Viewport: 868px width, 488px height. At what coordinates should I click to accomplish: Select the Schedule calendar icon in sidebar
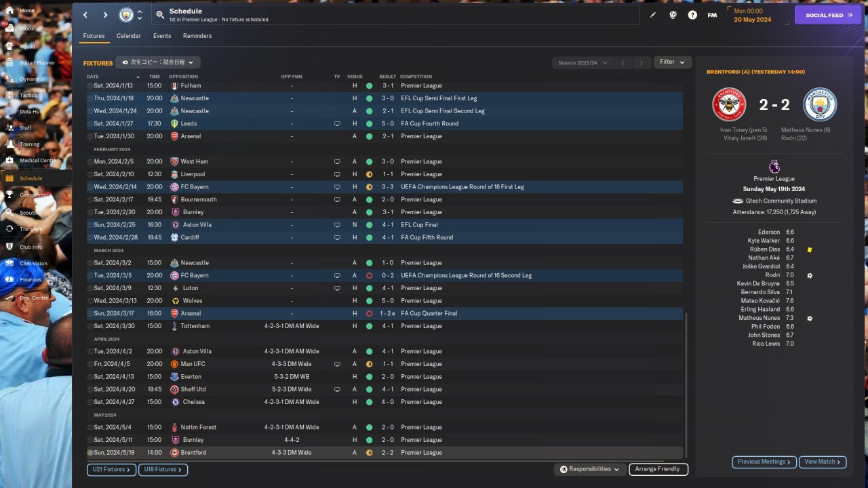[10, 178]
